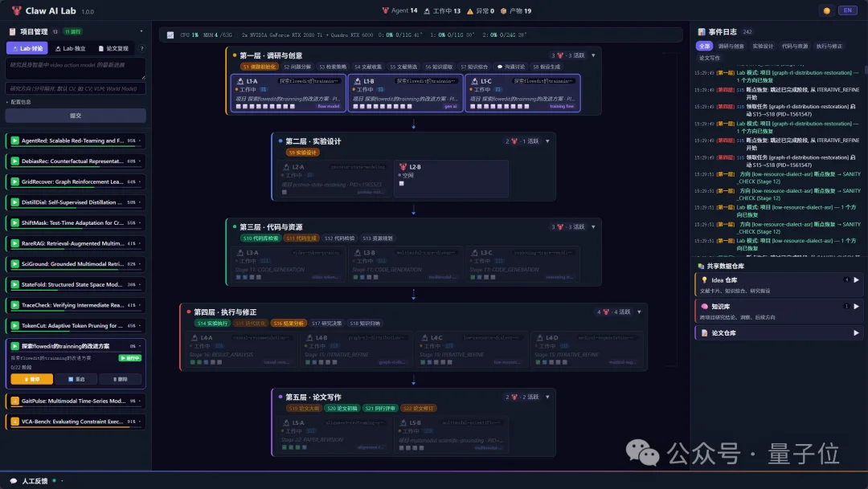This screenshot has height=489, width=868.
Task: Click the CPU monitor chart icon
Action: (170, 35)
